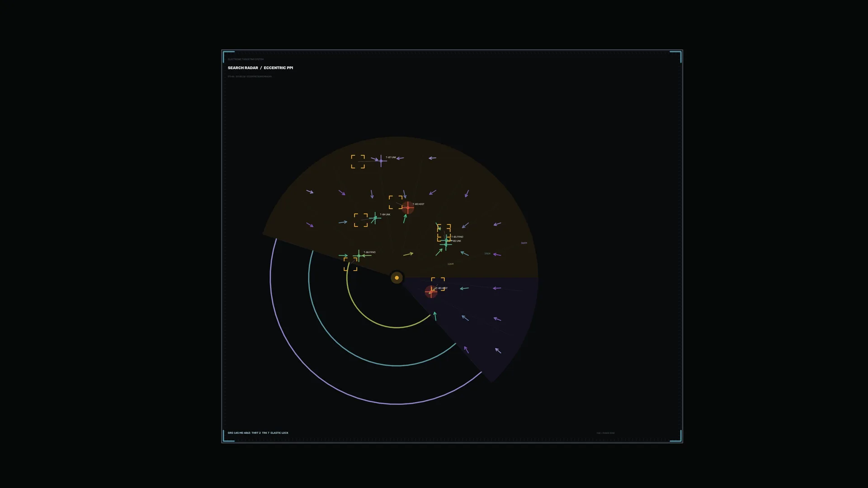868x488 pixels.
Task: Click the TRK 7 status readout
Action: (x=265, y=433)
